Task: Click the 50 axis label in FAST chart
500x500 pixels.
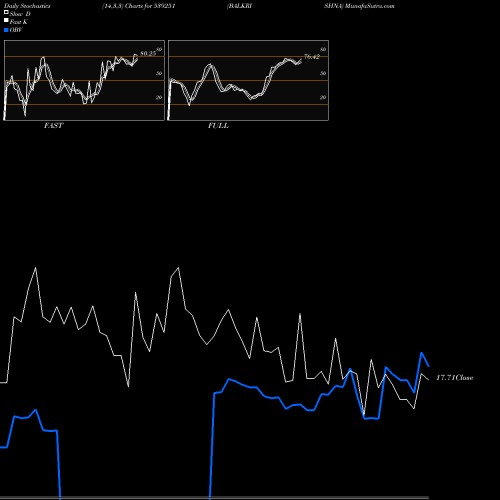Action: [159, 73]
